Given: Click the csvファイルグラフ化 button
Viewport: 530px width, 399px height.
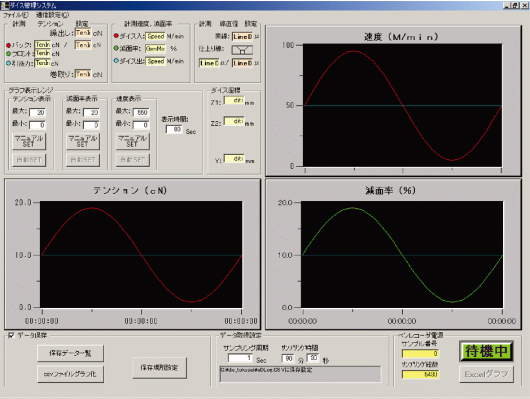Looking at the screenshot, I should (70, 374).
